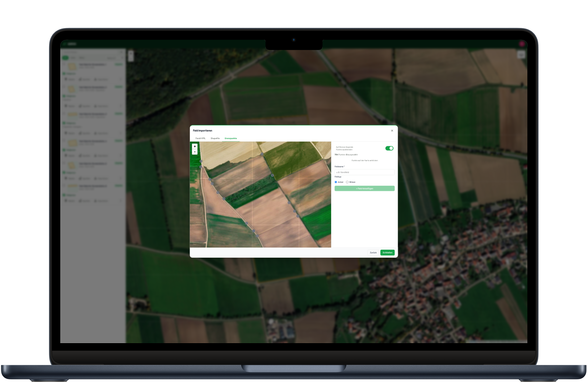588x383 pixels.
Task: Click the 'Punkte auf der Karte anklicken' hint
Action: pos(364,160)
